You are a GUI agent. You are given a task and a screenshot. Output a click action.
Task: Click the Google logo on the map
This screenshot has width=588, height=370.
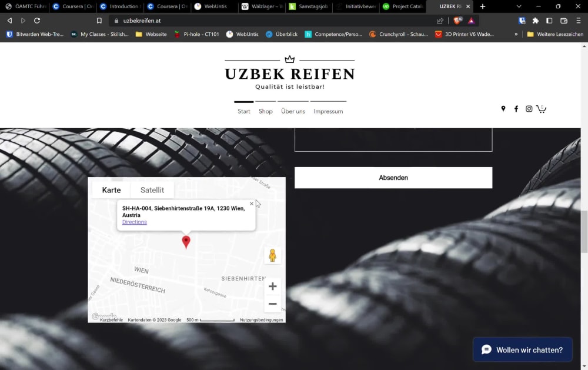point(103,316)
